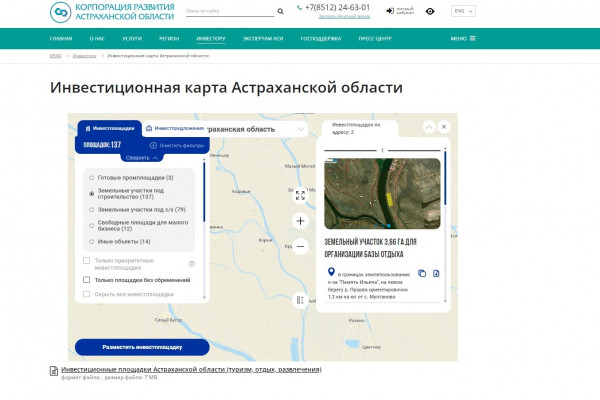
Task: Close the Инвестплощадок по адресу panel
Action: pyautogui.click(x=444, y=127)
